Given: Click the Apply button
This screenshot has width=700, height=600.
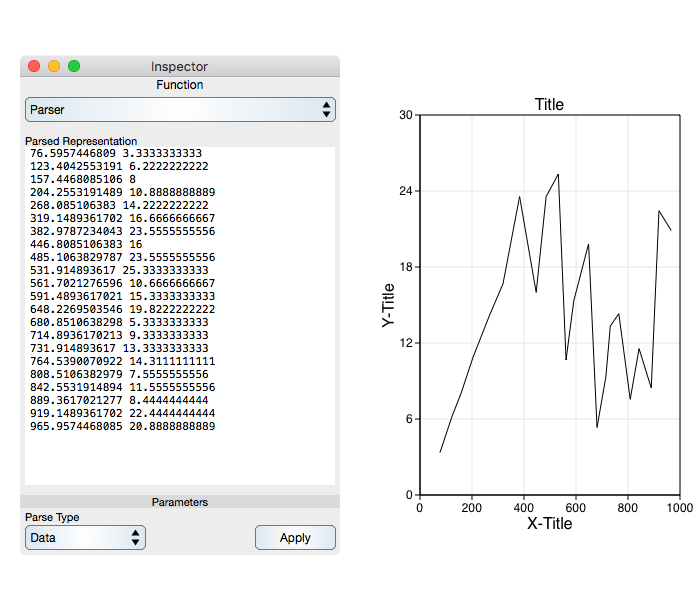Looking at the screenshot, I should [295, 538].
